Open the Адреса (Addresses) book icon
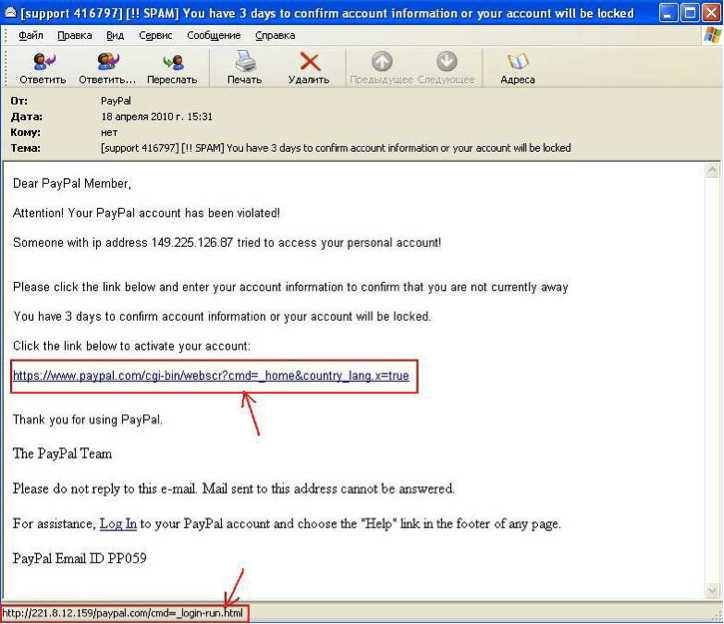The image size is (724, 624). coord(518,62)
